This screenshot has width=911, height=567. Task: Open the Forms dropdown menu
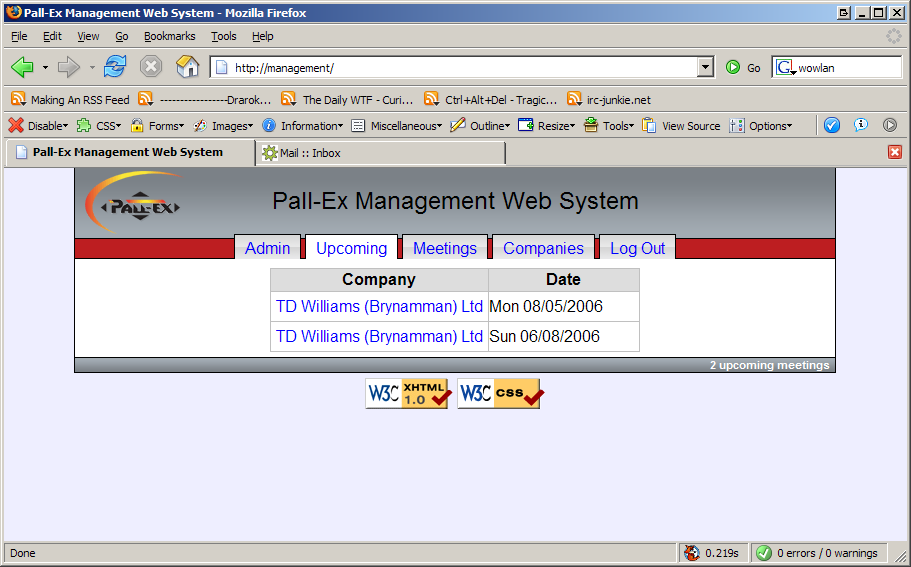[157, 125]
